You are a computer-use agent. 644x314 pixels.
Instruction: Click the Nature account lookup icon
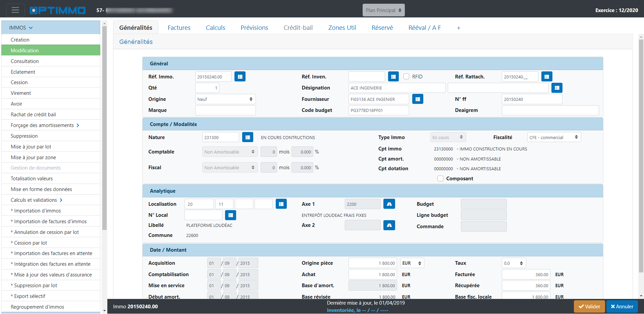(248, 137)
